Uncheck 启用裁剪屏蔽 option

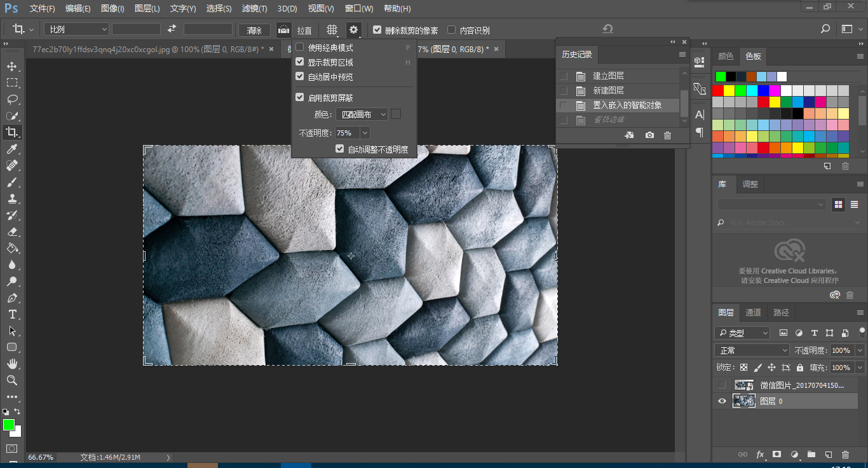(x=300, y=98)
